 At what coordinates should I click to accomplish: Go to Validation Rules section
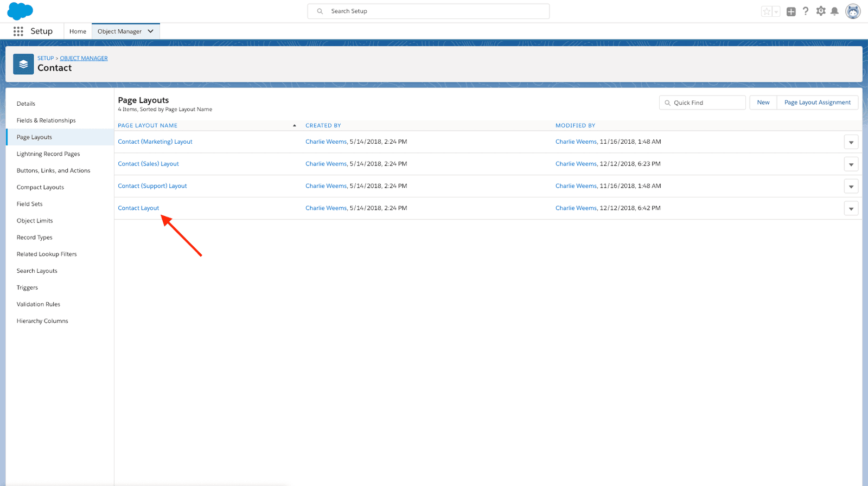[x=39, y=304]
